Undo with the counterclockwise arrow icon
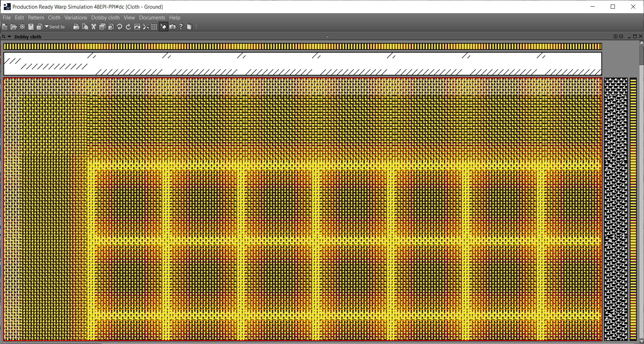Viewport: 644px width, 344px height. click(x=120, y=27)
